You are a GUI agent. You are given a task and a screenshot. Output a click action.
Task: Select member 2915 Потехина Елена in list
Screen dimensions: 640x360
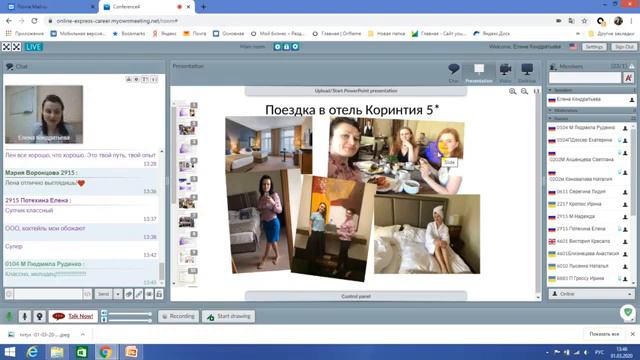589,229
